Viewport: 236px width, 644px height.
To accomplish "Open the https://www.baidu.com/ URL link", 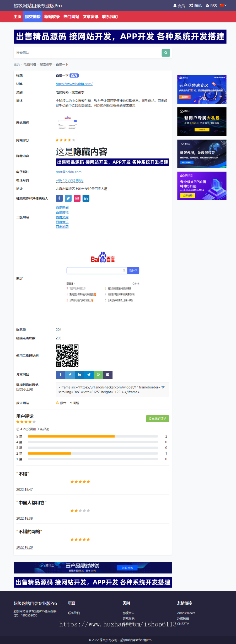I will [x=74, y=84].
